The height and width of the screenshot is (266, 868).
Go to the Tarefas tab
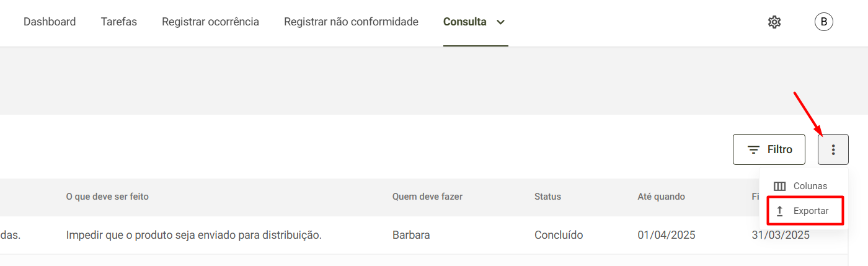click(x=119, y=22)
